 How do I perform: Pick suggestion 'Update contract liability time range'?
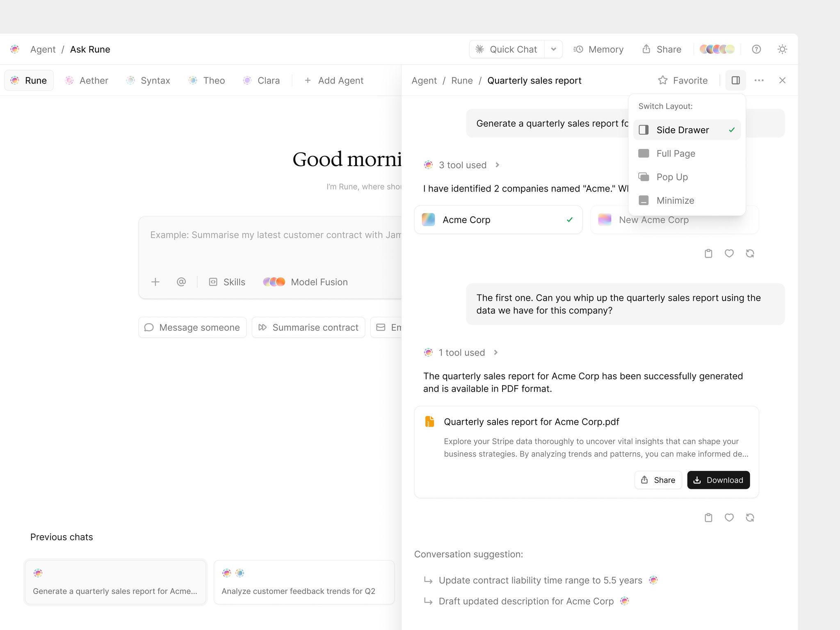pyautogui.click(x=541, y=580)
